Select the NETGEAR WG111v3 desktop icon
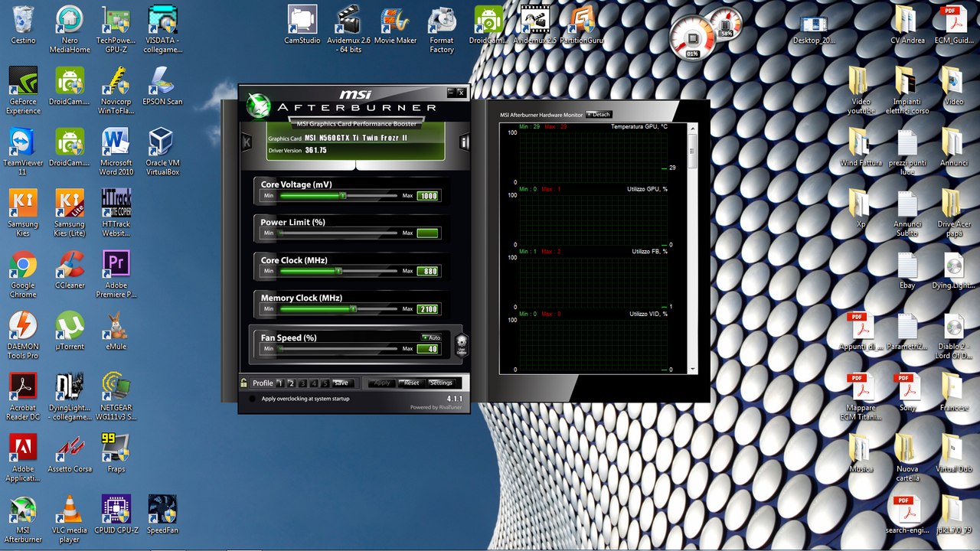Image resolution: width=980 pixels, height=551 pixels. 116,396
